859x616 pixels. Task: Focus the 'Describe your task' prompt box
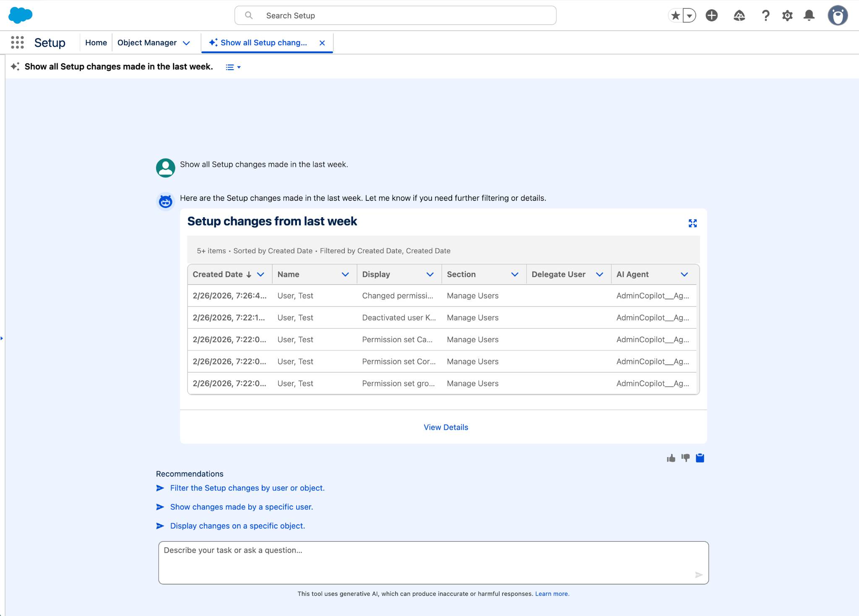tap(434, 562)
